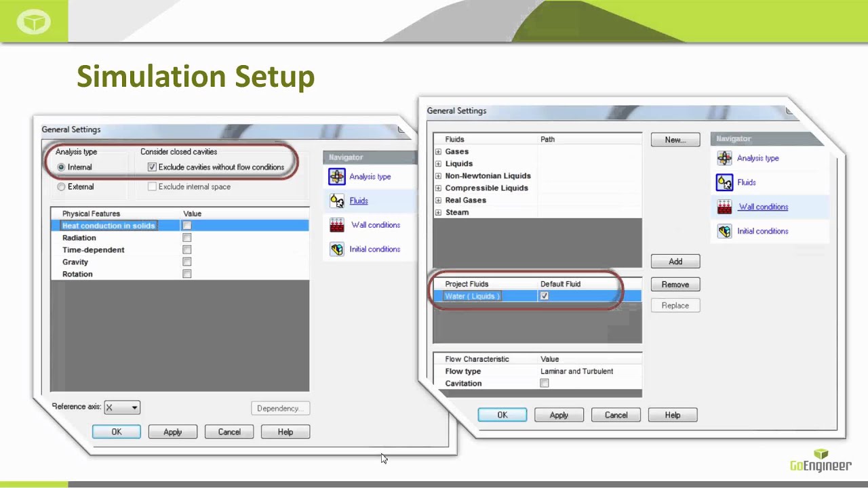Click Initial conditions icon in left dialog navigator

337,249
